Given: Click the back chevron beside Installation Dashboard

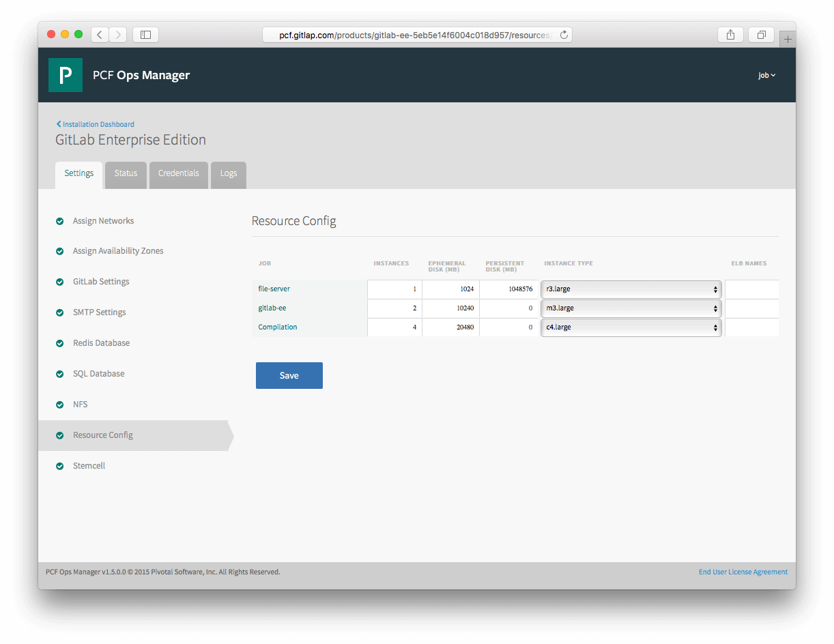Looking at the screenshot, I should (58, 123).
